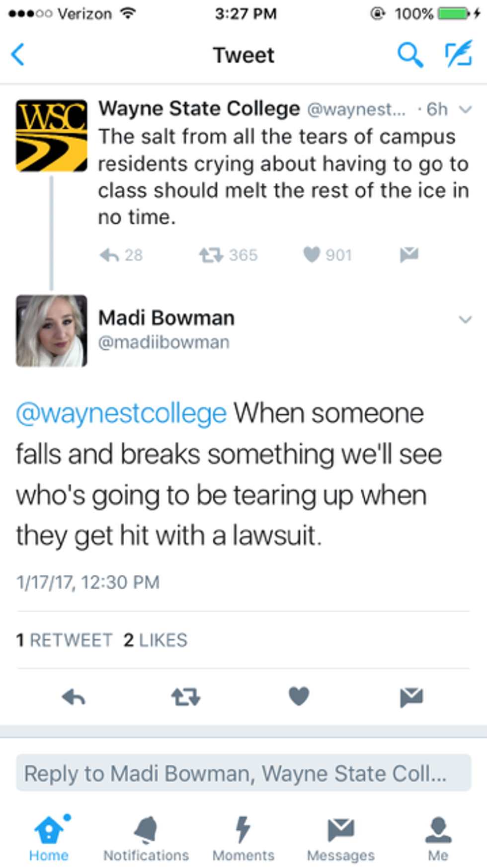Reply to Madi Bowman's tweet

tap(74, 697)
